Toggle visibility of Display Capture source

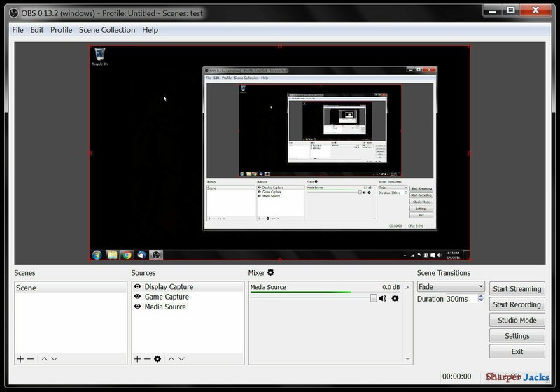(x=137, y=286)
